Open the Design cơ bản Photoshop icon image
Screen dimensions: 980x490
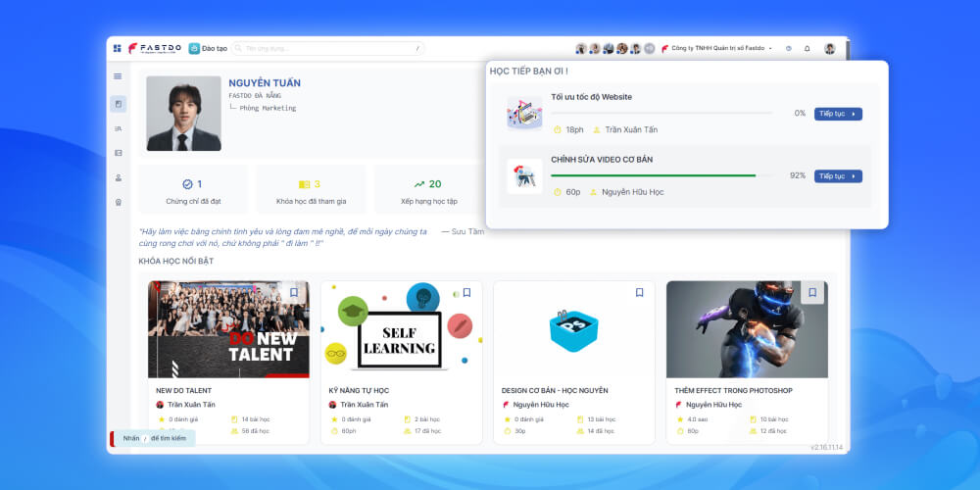click(x=573, y=329)
